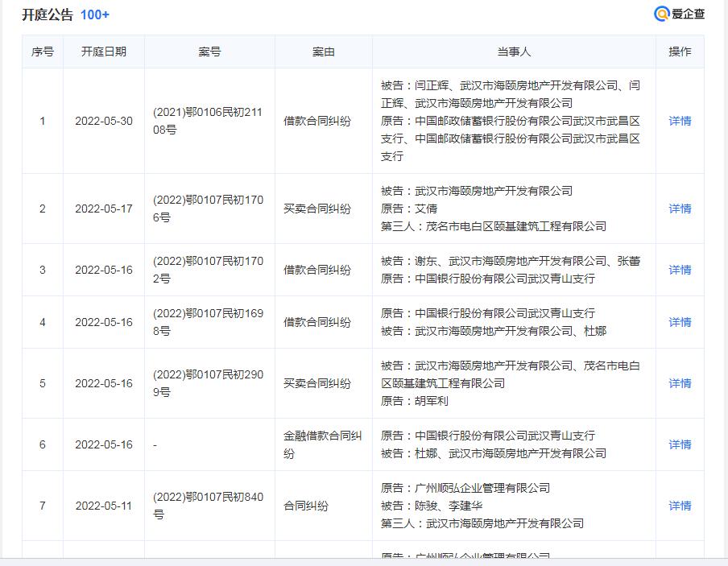This screenshot has width=728, height=566.
Task: Open 详情 for case 鄂0107民初2909号
Action: tap(680, 383)
